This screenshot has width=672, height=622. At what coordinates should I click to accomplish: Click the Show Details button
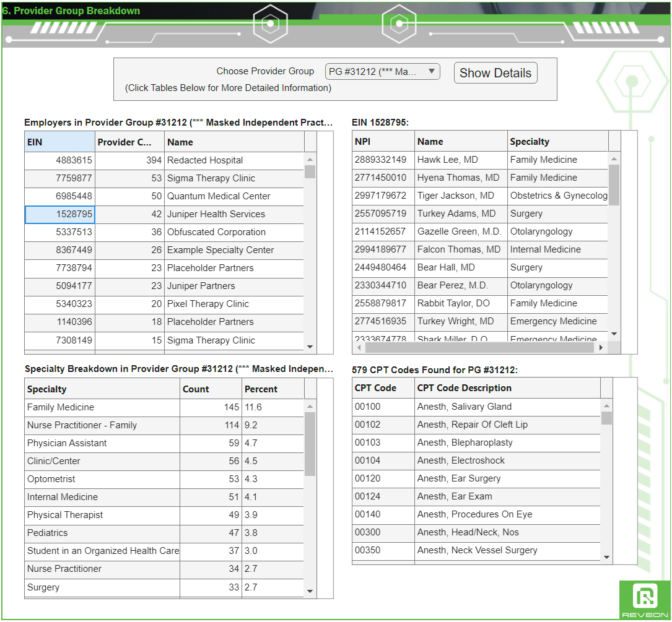(x=495, y=72)
